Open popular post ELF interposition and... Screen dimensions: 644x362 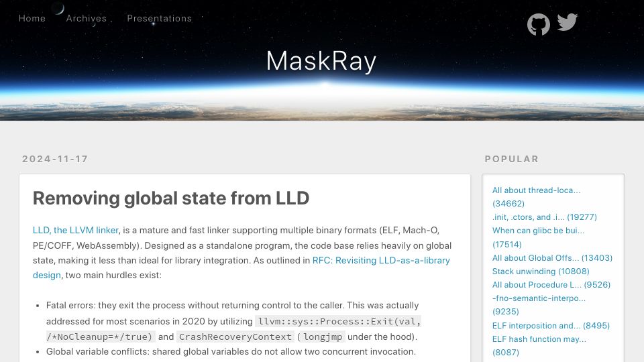pyautogui.click(x=551, y=326)
